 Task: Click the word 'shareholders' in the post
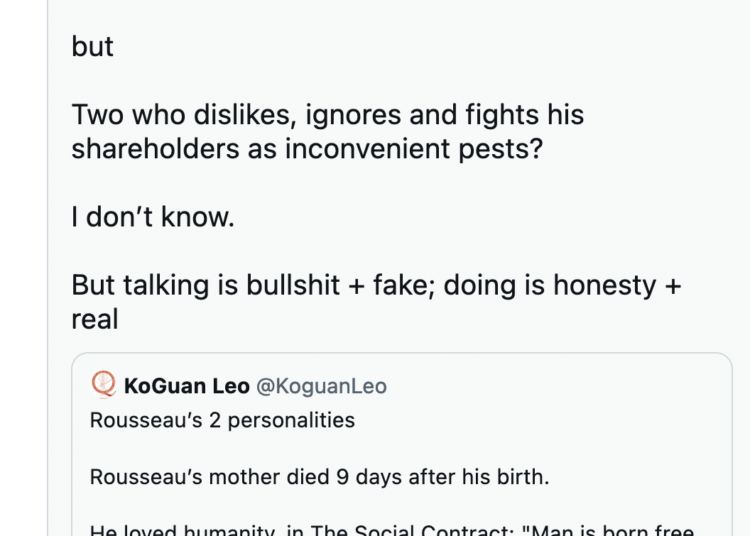(x=155, y=149)
